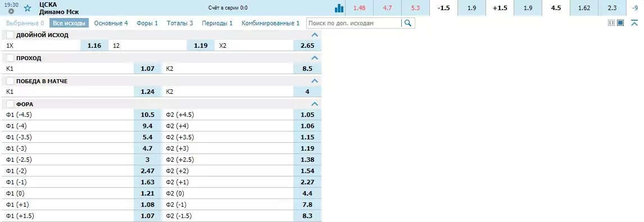Select header odds 1.48
This screenshot has height=222, width=644.
(360, 8)
